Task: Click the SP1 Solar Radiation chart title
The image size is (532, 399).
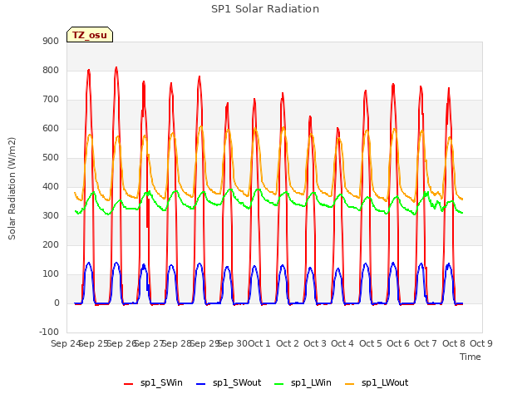Action: (265, 9)
